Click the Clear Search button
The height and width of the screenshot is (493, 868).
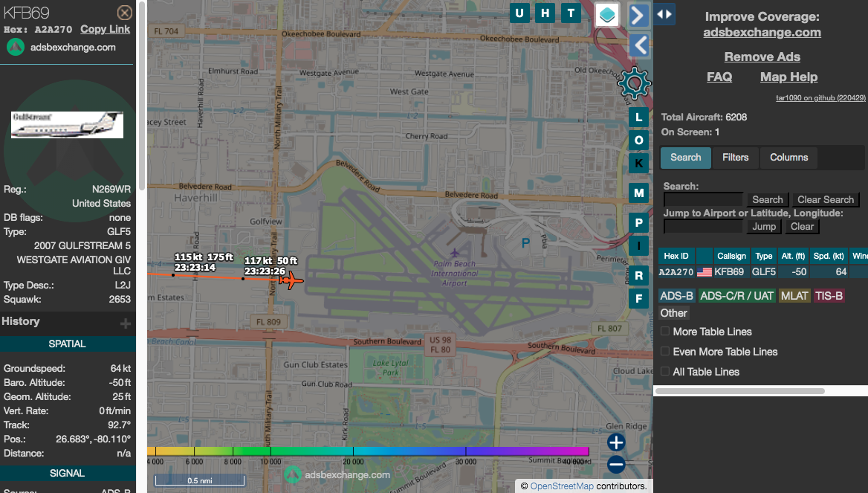click(x=826, y=200)
